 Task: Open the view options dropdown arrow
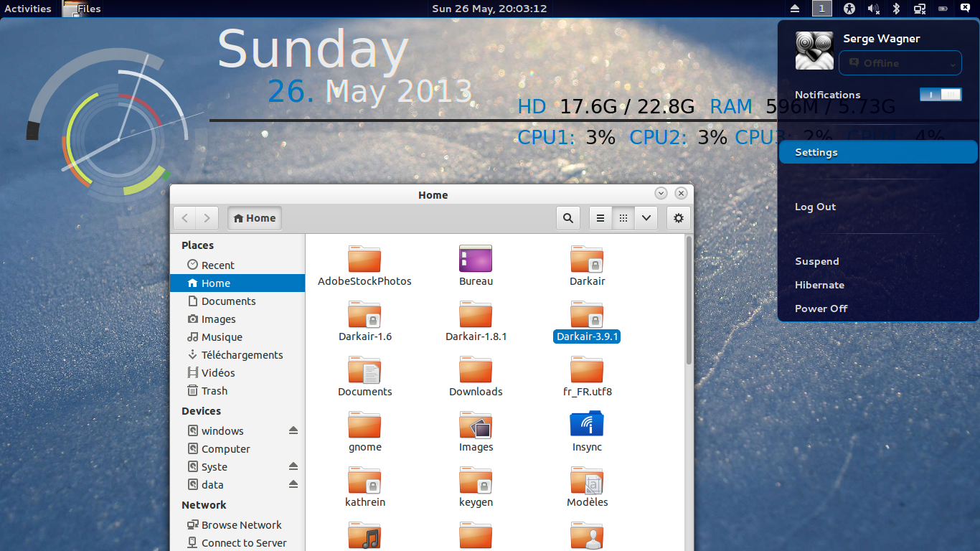[x=646, y=218]
